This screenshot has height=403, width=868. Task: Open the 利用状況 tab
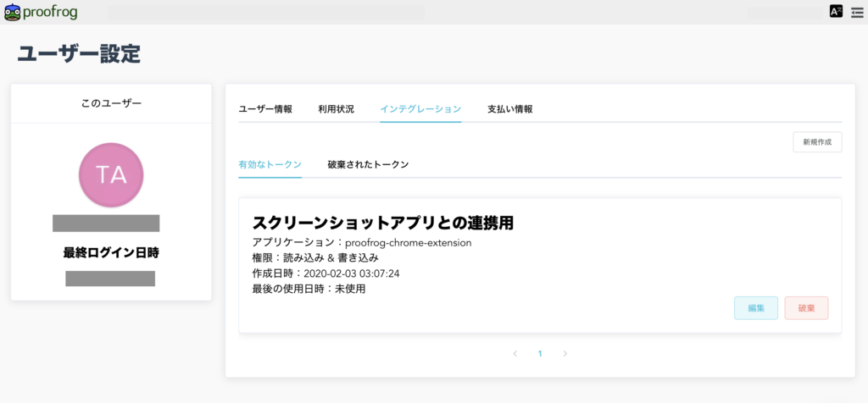(336, 109)
